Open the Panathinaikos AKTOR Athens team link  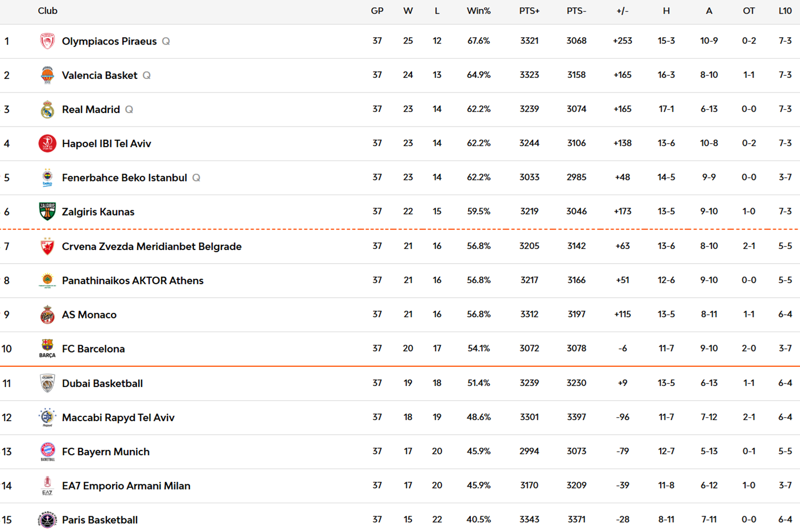pyautogui.click(x=132, y=280)
